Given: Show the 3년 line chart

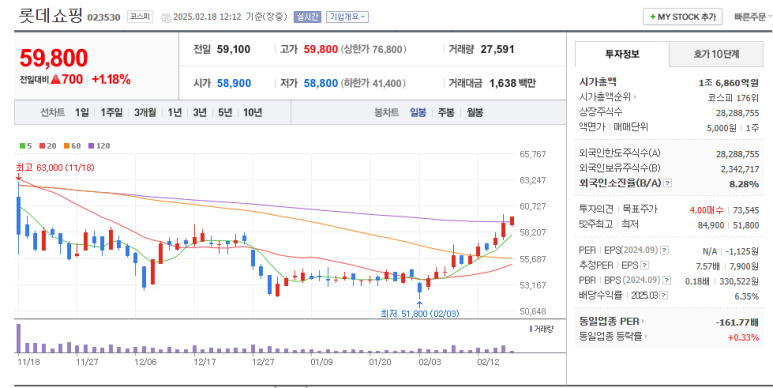Looking at the screenshot, I should [200, 112].
